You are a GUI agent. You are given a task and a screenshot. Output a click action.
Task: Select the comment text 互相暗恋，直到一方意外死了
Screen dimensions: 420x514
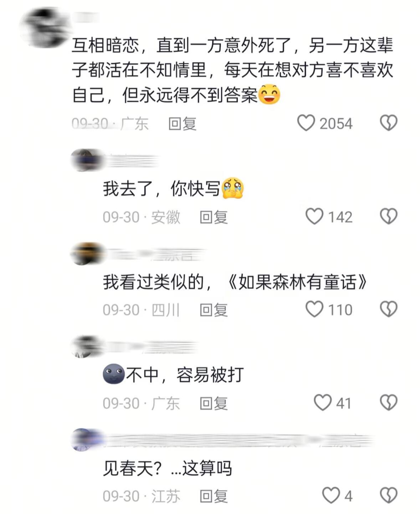tap(185, 46)
